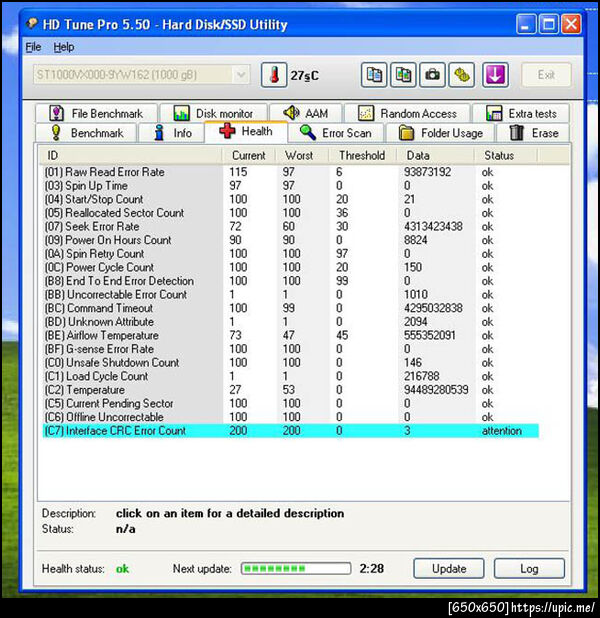This screenshot has height=618, width=600.
Task: Click the green Health status 'ok' text
Action: [x=122, y=569]
